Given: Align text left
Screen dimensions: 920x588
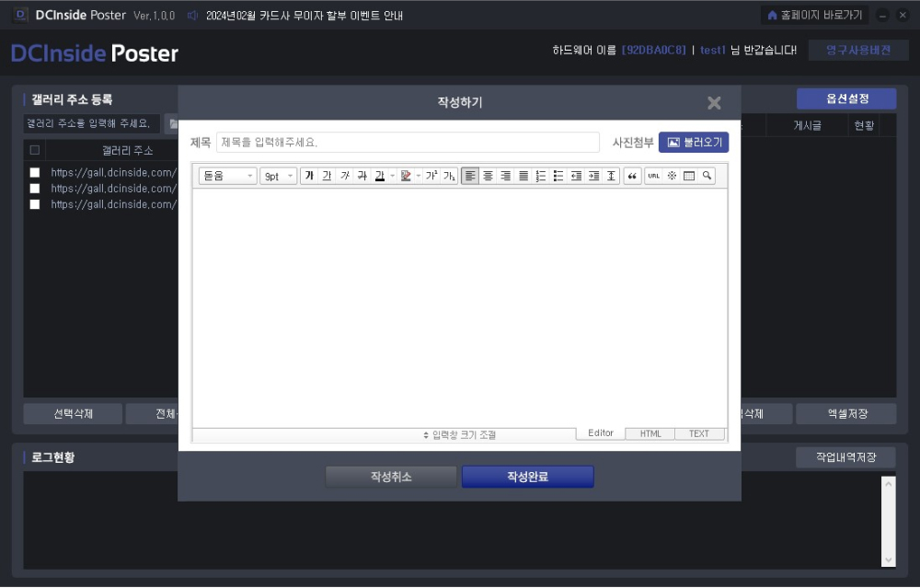Looking at the screenshot, I should click(x=470, y=176).
